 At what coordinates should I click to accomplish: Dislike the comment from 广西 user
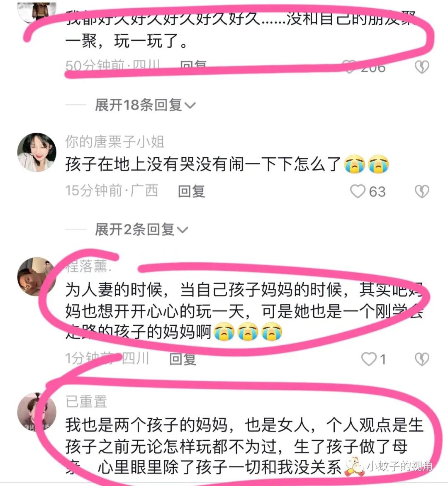[x=422, y=191]
